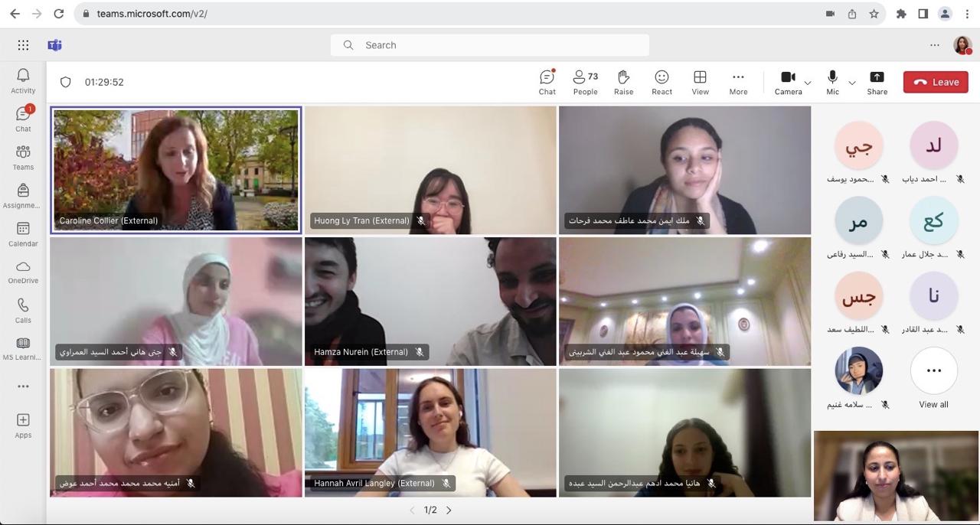The image size is (980, 525).
Task: Toggle the Mic mute state
Action: pyautogui.click(x=832, y=82)
